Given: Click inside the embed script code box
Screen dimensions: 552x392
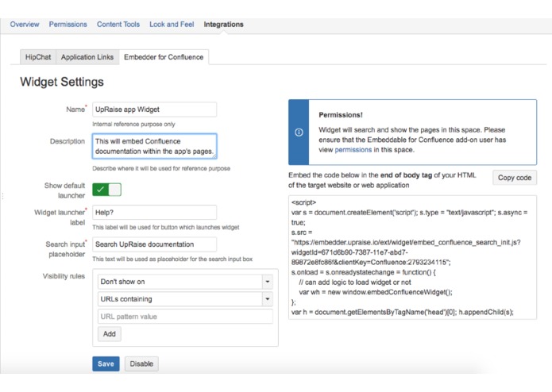Looking at the screenshot, I should click(412, 257).
